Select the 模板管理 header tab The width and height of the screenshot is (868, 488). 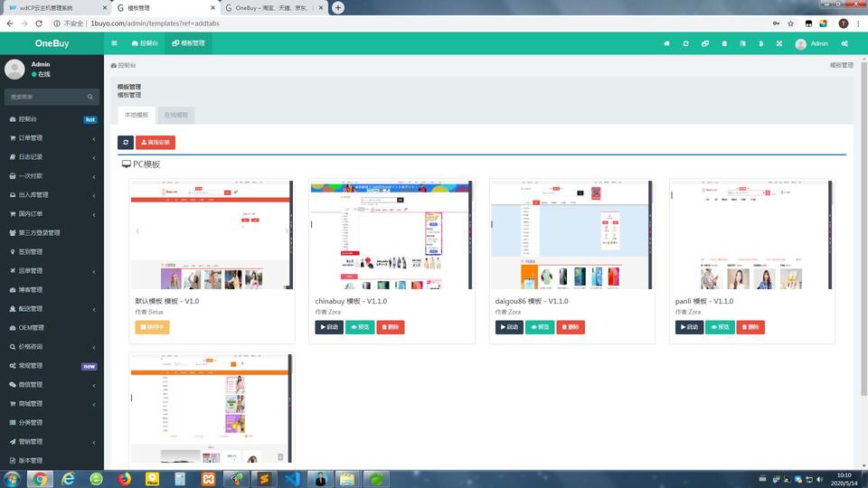click(188, 43)
